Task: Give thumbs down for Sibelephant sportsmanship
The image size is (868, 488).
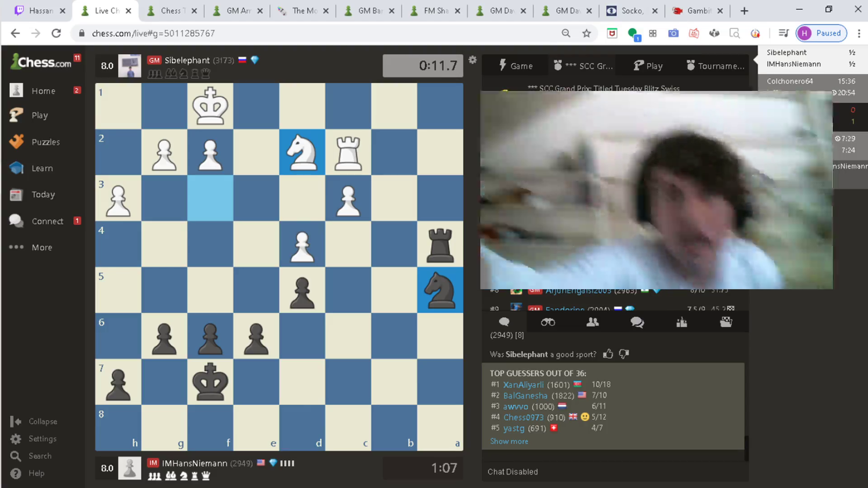Action: pos(624,354)
